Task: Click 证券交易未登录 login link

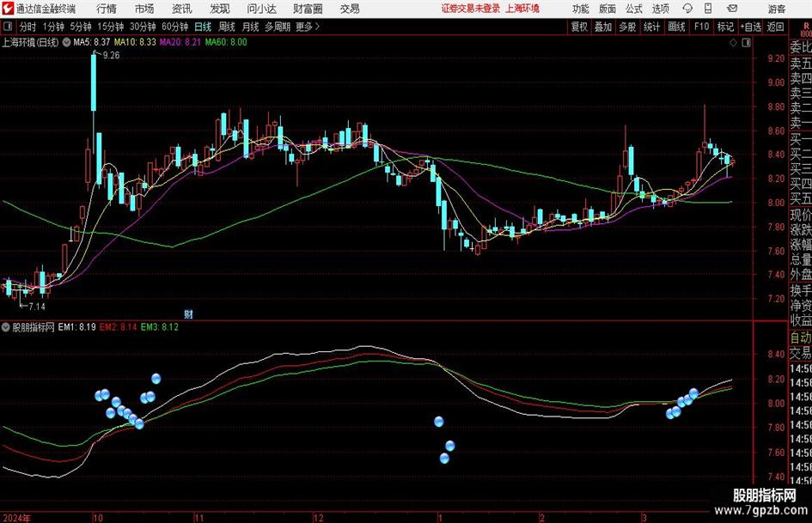Action: [x=471, y=9]
